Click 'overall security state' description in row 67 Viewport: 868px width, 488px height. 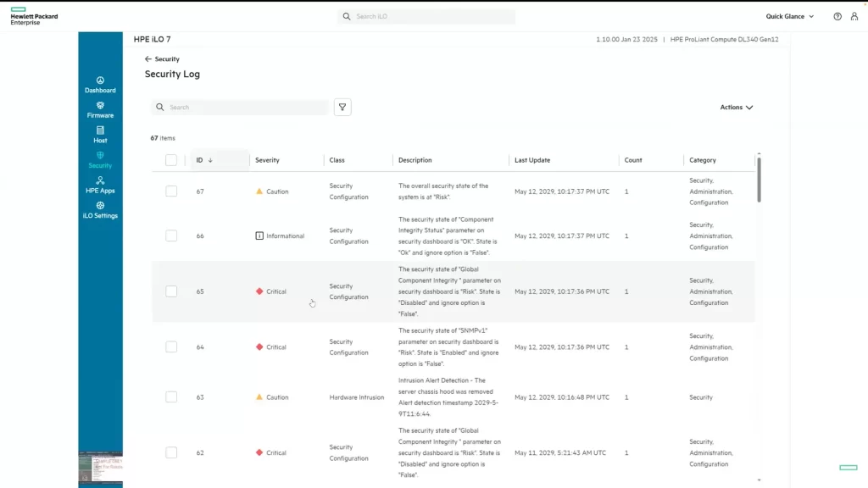[443, 191]
